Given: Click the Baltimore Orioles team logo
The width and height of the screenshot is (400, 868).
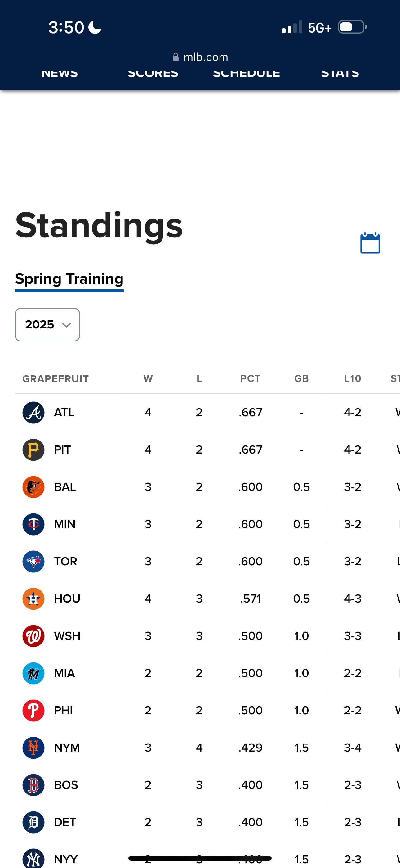Looking at the screenshot, I should [x=33, y=487].
